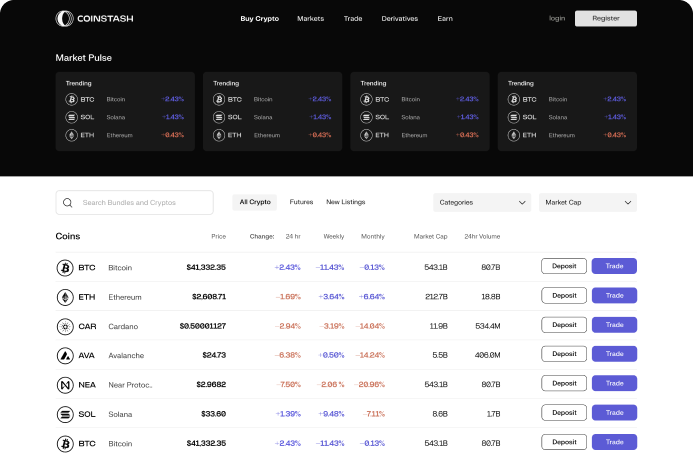Click the Market Pulse heading
Image resolution: width=693 pixels, height=472 pixels.
click(x=84, y=58)
